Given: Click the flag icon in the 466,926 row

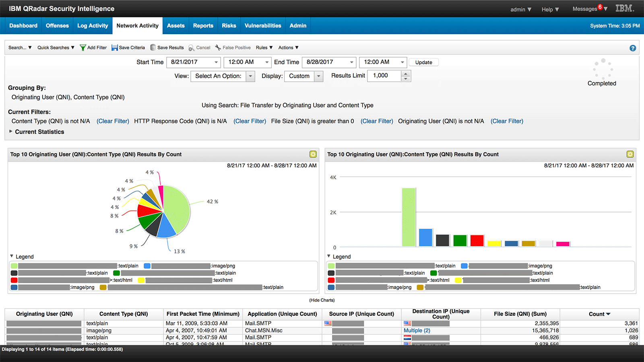Looking at the screenshot, I should click(x=407, y=338).
